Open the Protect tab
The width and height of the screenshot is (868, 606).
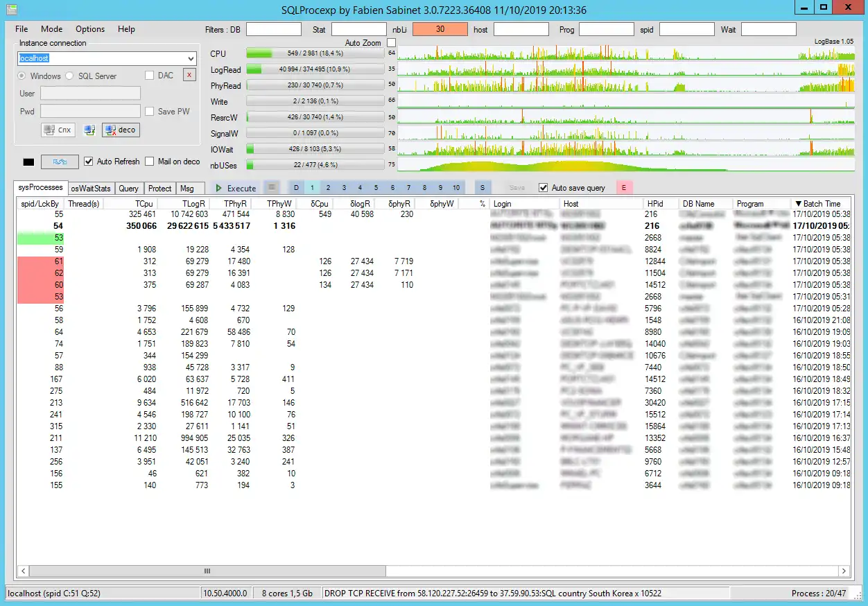tap(159, 189)
